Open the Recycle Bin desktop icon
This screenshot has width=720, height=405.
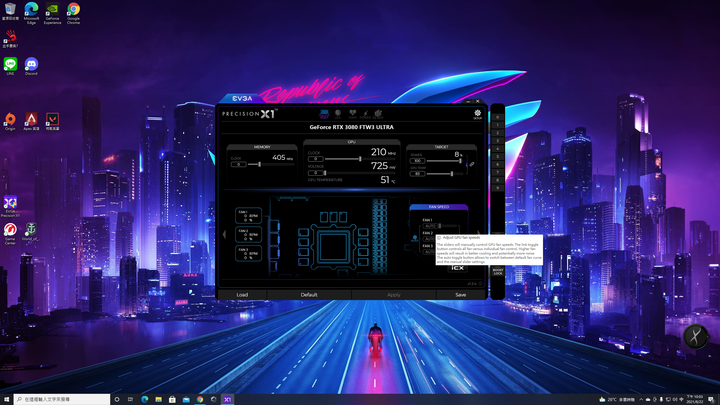click(x=10, y=11)
